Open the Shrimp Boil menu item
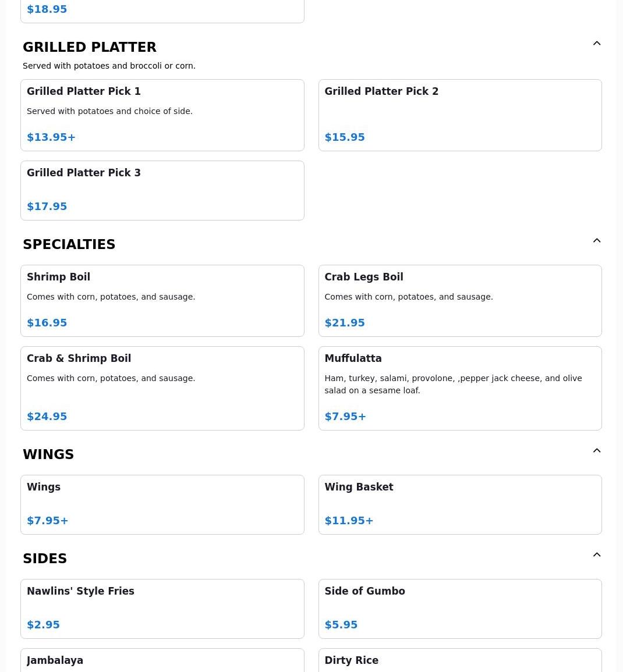623x672 pixels. [162, 301]
